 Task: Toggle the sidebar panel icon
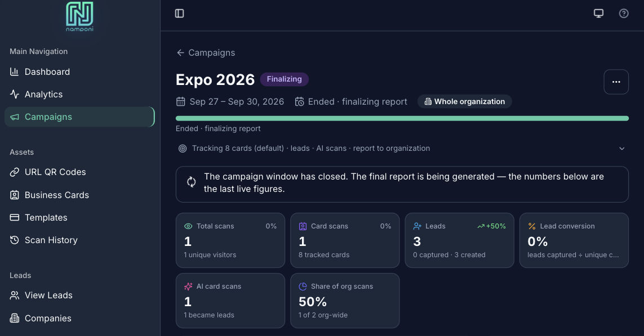tap(180, 14)
